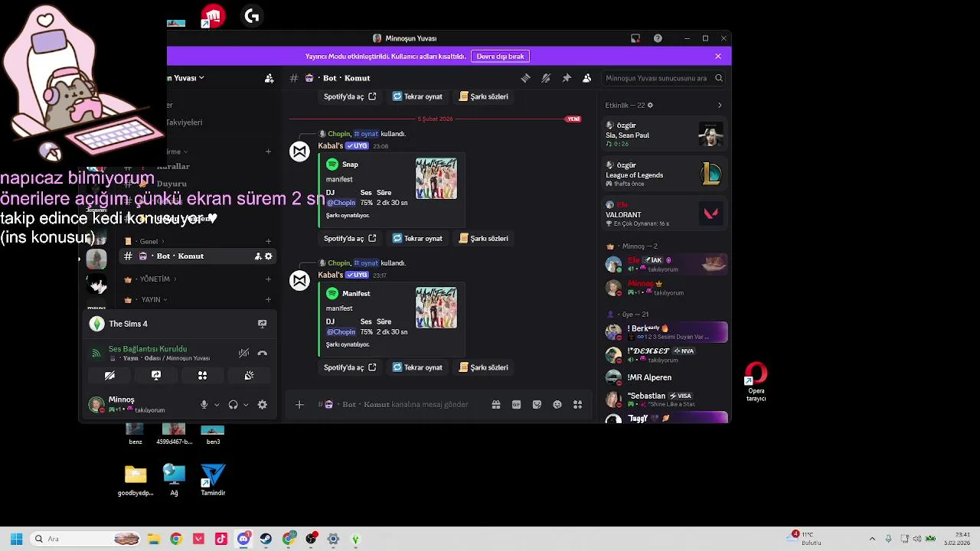980x551 pixels.
Task: Open Windows Start menu
Action: pyautogui.click(x=16, y=539)
